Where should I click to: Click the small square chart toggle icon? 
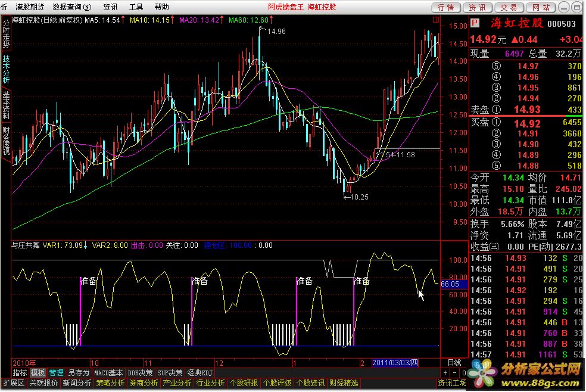coord(436,20)
